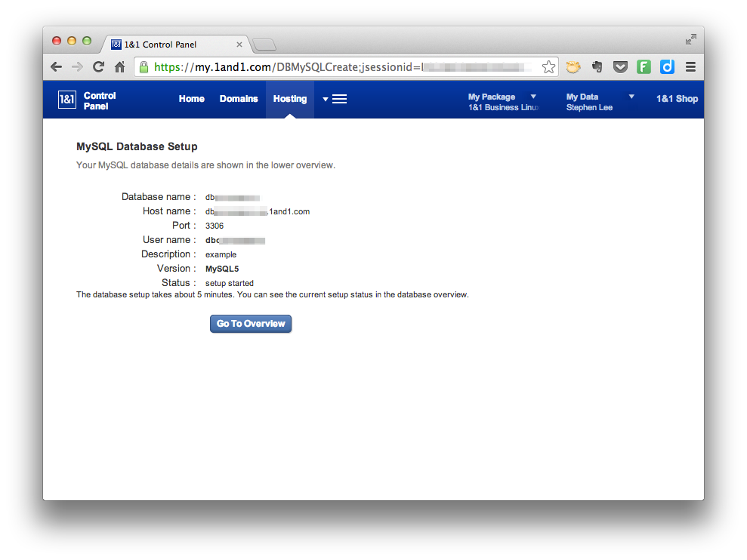Reload the page with refresh icon
This screenshot has width=747, height=560.
click(99, 67)
